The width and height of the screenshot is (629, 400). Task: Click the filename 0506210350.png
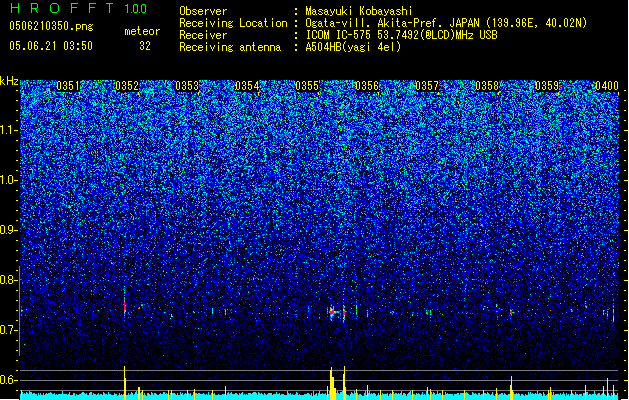pyautogui.click(x=51, y=26)
